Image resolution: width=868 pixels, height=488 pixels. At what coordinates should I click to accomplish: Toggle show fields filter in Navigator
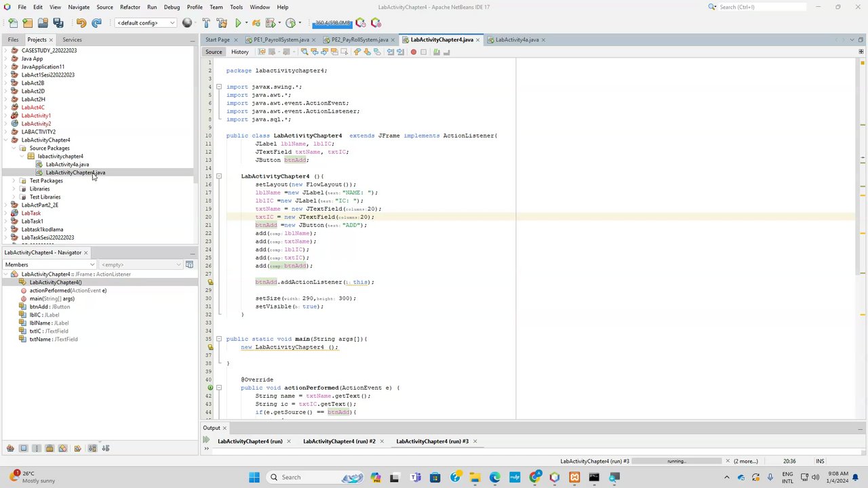pyautogui.click(x=23, y=448)
